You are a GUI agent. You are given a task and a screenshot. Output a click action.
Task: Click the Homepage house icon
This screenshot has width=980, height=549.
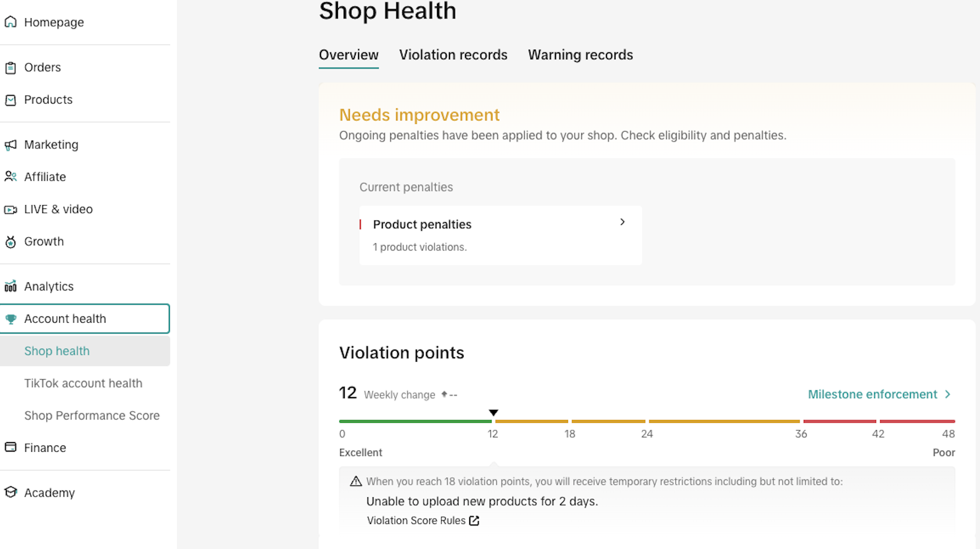(11, 22)
